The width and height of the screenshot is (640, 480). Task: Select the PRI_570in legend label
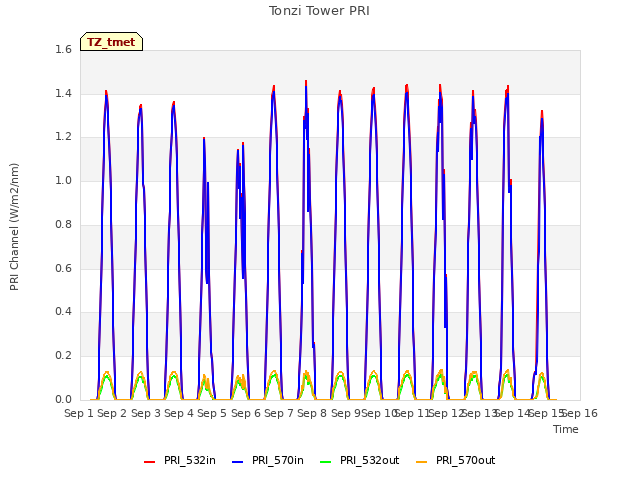[x=278, y=460]
